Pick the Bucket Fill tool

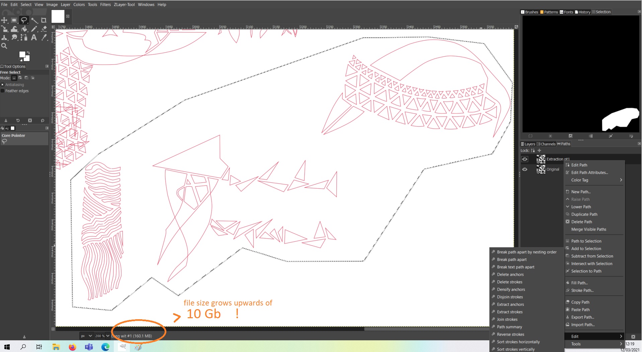(x=24, y=29)
